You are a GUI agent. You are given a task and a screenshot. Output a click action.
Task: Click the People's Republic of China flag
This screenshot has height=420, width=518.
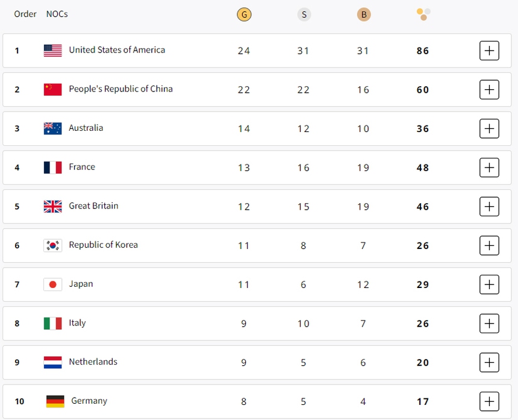pyautogui.click(x=52, y=89)
